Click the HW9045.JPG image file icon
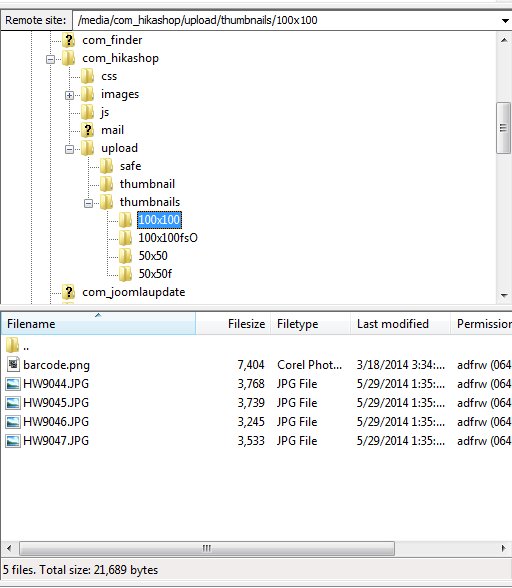 [x=13, y=403]
